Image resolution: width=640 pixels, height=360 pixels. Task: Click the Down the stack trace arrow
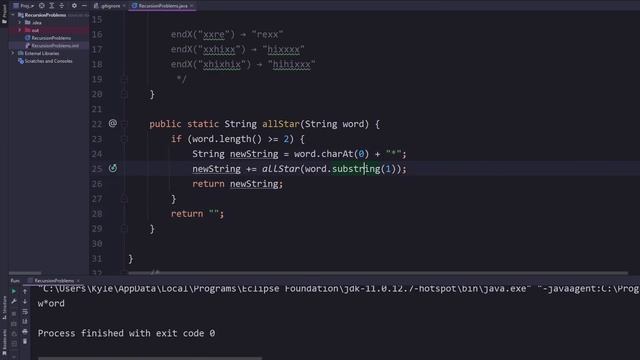pyautogui.click(x=25, y=301)
